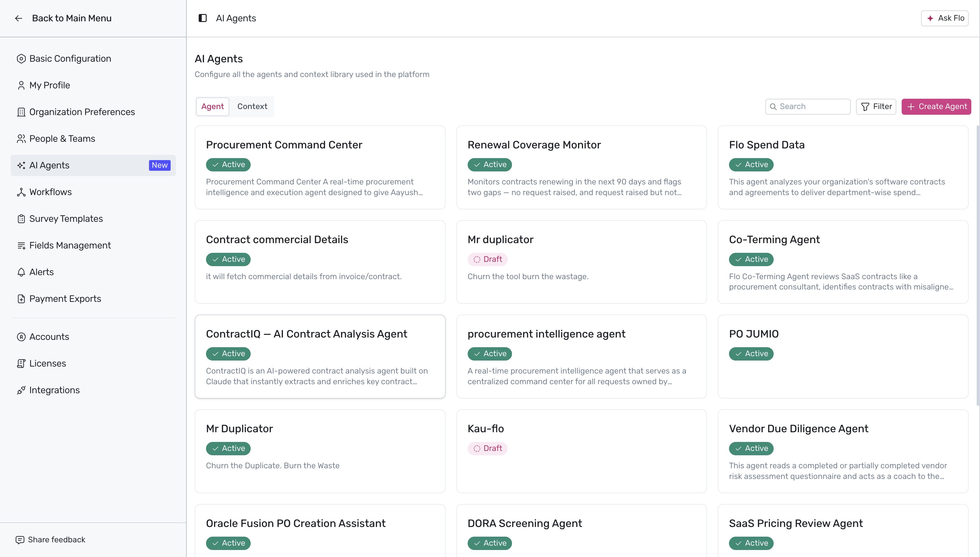This screenshot has width=980, height=557.
Task: Click the My Profile person icon
Action: click(x=21, y=85)
